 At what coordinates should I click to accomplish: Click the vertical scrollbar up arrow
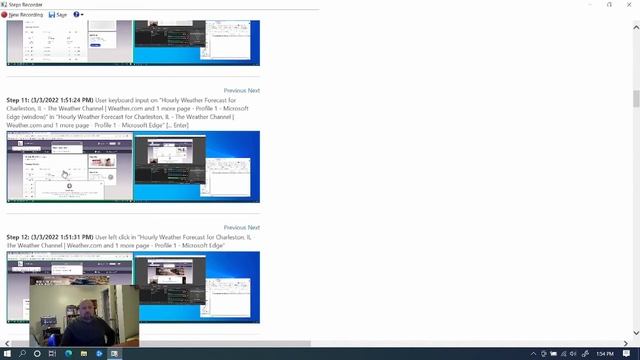point(636,27)
